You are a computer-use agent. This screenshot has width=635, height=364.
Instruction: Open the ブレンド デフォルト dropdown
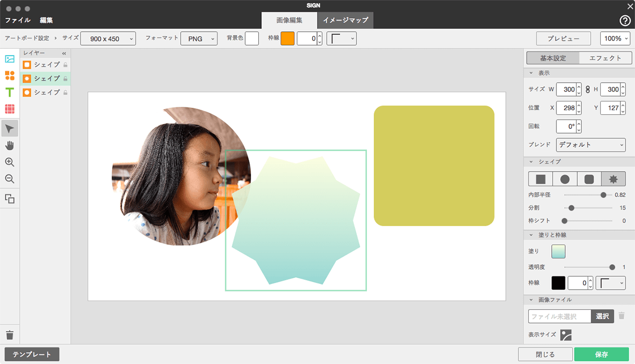pyautogui.click(x=591, y=145)
